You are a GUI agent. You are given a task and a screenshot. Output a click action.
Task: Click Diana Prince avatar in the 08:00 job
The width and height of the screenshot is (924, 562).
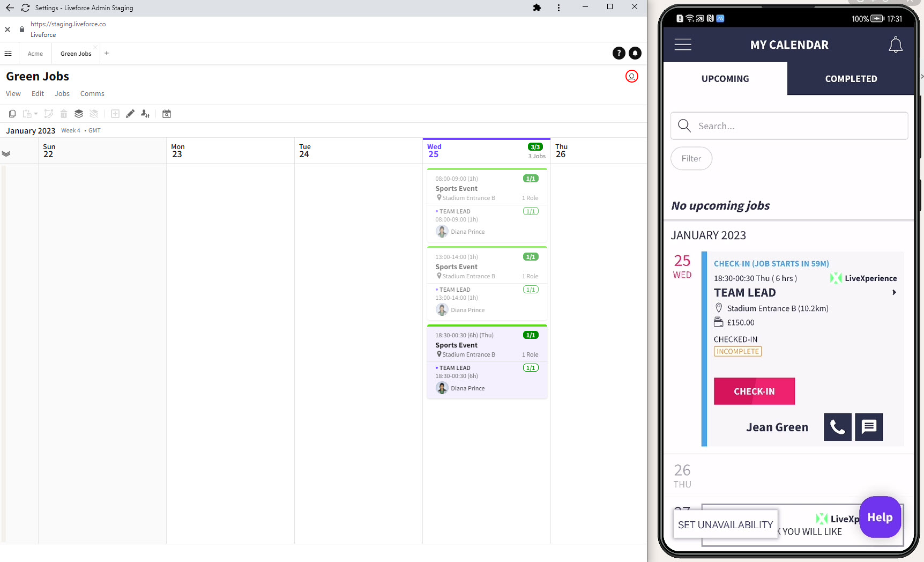pyautogui.click(x=442, y=232)
